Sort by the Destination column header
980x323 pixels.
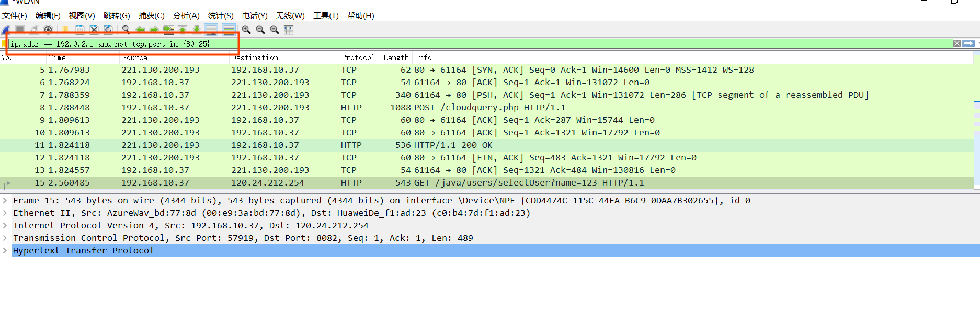click(x=284, y=57)
